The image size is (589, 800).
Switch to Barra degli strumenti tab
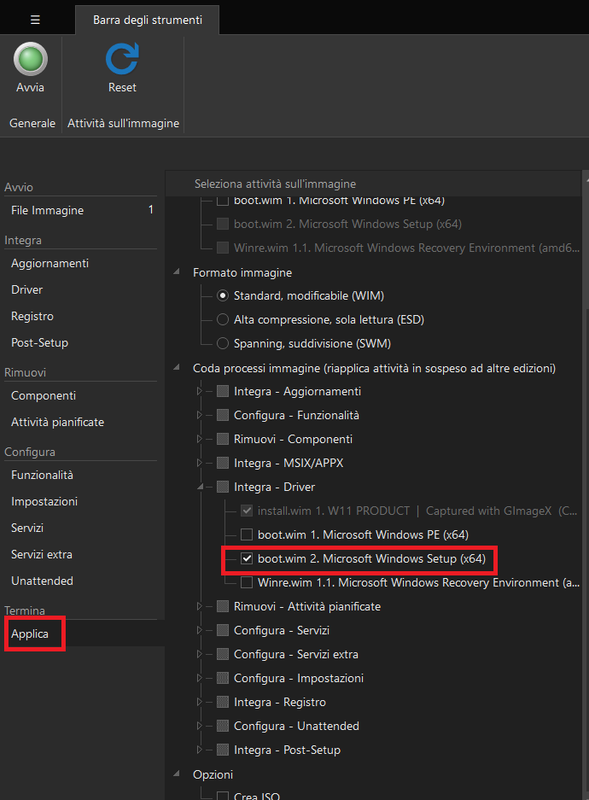[148, 20]
